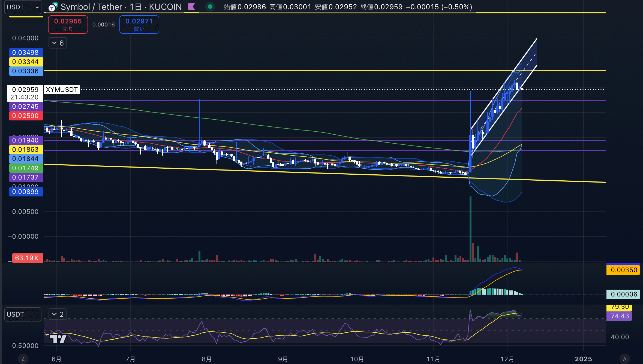
Task: Click the TradingView logo
Action: [x=58, y=339]
